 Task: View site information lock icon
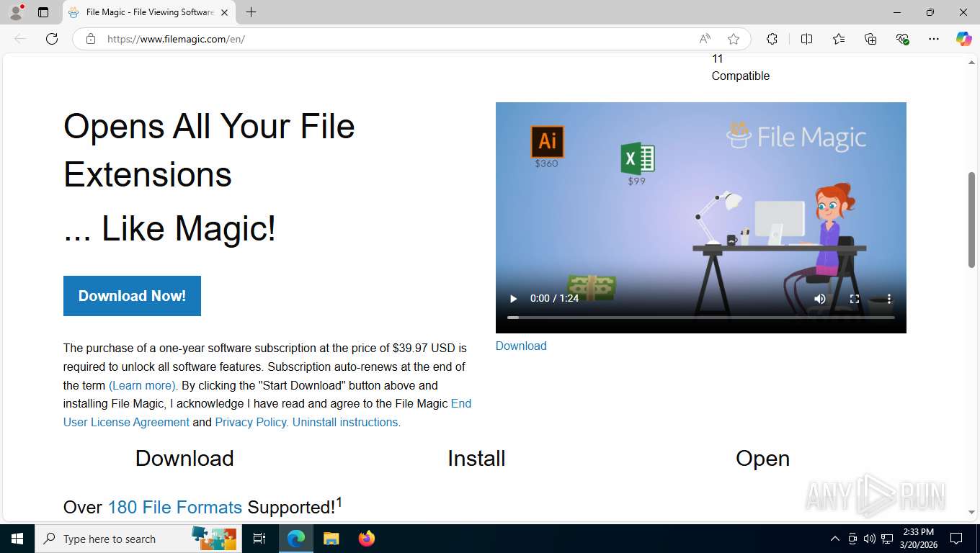[x=91, y=39]
